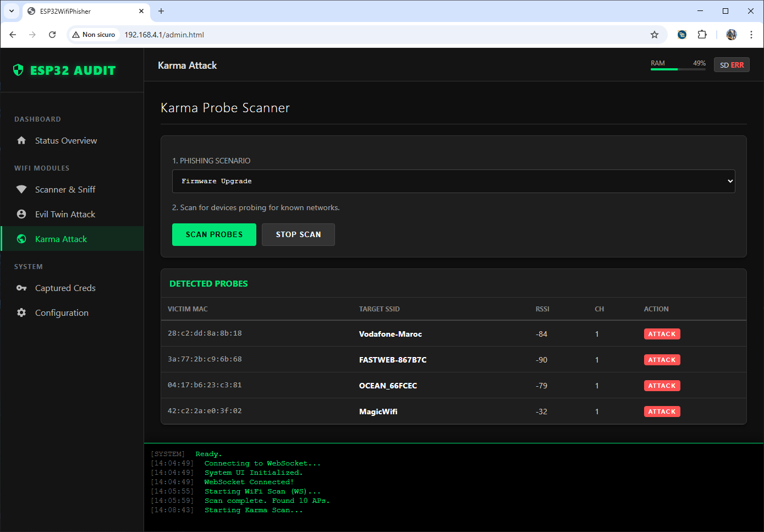Click the MagicWifi SSID text
Image resolution: width=764 pixels, height=532 pixels.
[378, 412]
